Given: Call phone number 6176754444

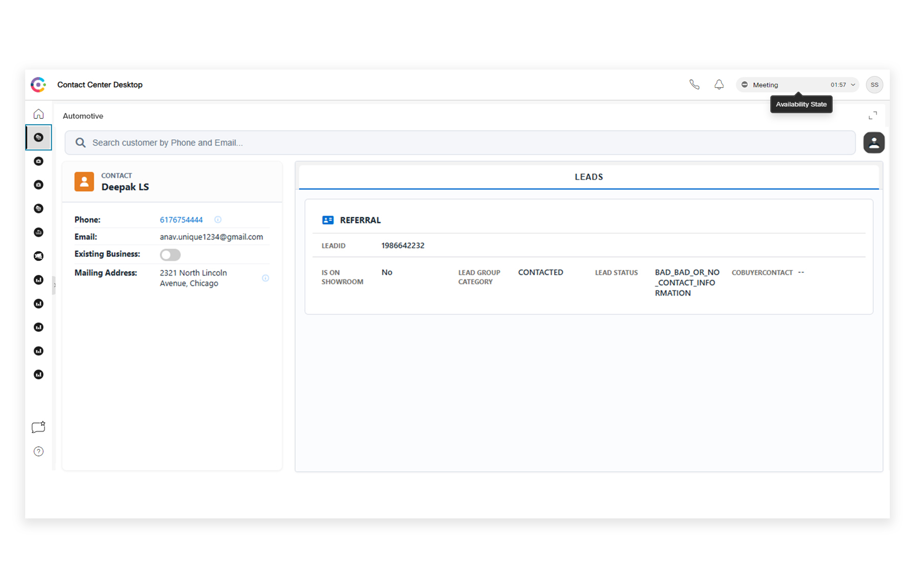Looking at the screenshot, I should pyautogui.click(x=181, y=220).
